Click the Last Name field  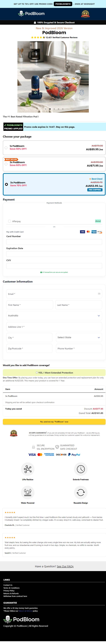coord(79,305)
